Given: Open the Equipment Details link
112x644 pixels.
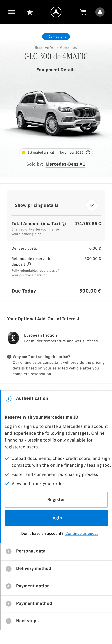Looking at the screenshot, I should (56, 70).
